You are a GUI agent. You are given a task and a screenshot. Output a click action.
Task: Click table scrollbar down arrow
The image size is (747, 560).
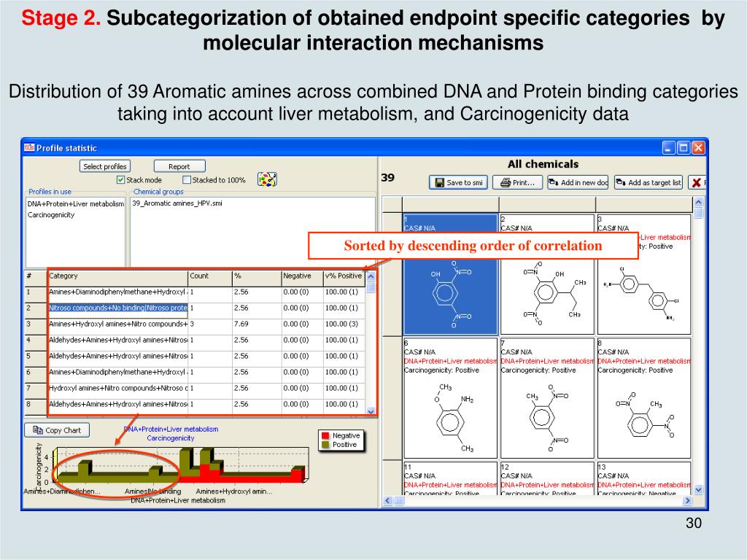[371, 411]
